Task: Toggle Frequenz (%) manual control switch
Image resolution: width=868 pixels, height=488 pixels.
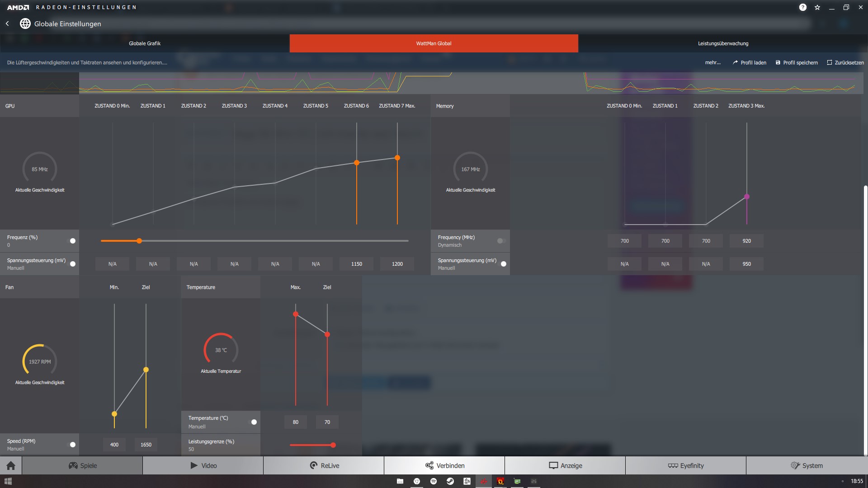Action: click(72, 241)
